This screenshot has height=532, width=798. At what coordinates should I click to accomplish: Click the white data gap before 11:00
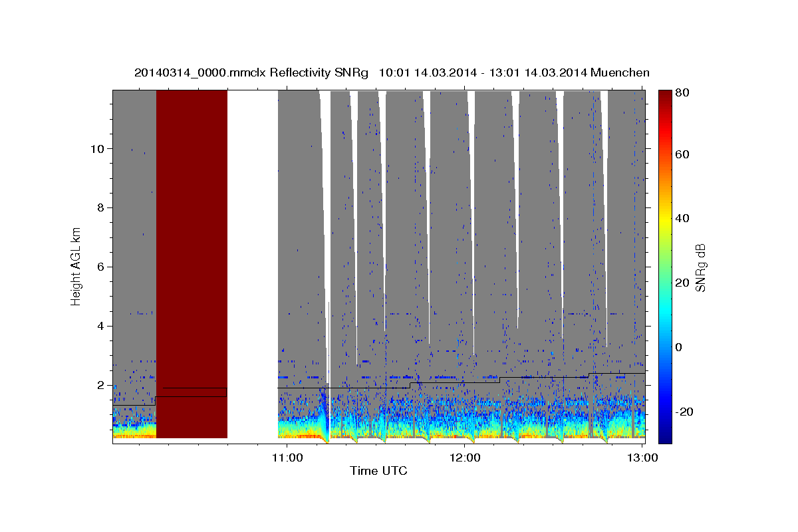pos(253,267)
